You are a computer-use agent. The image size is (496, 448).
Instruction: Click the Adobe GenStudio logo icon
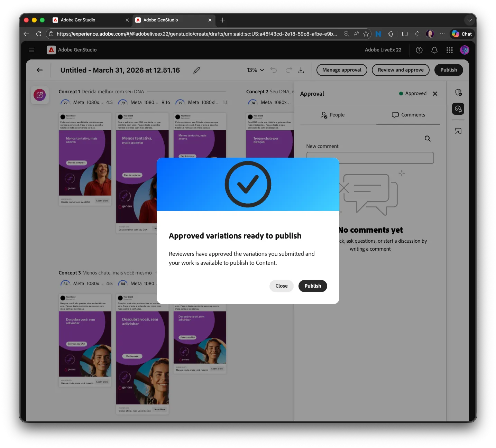click(x=51, y=50)
